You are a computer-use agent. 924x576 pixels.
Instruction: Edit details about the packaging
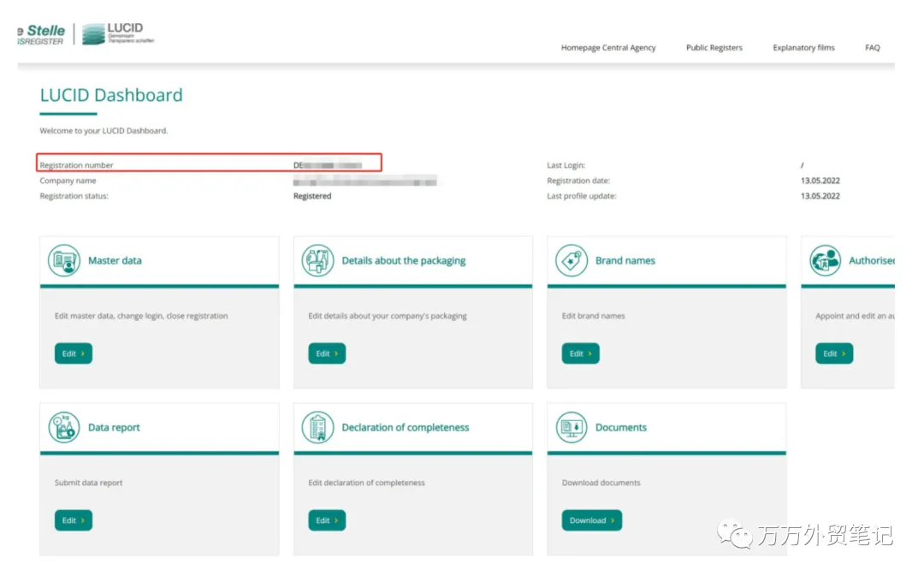[327, 353]
